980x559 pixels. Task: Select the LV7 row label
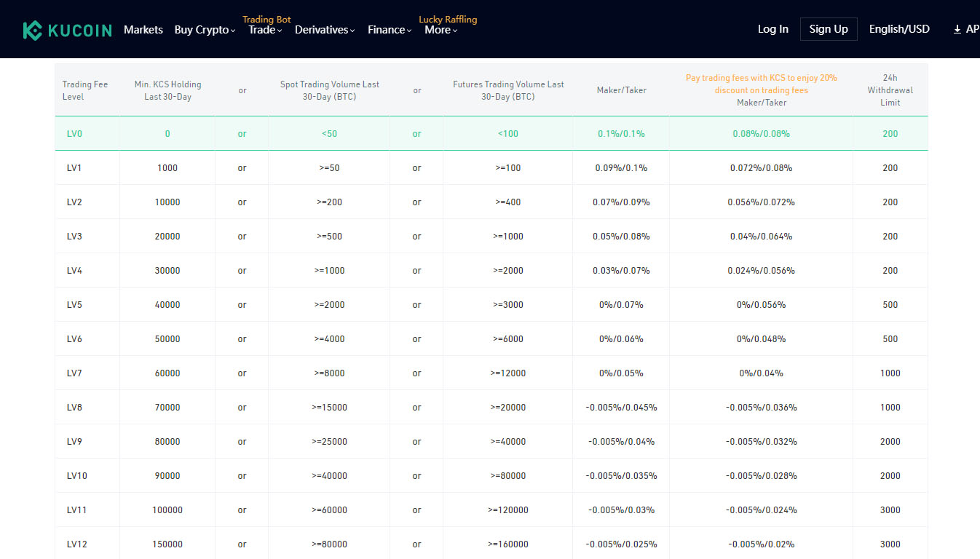click(x=74, y=373)
